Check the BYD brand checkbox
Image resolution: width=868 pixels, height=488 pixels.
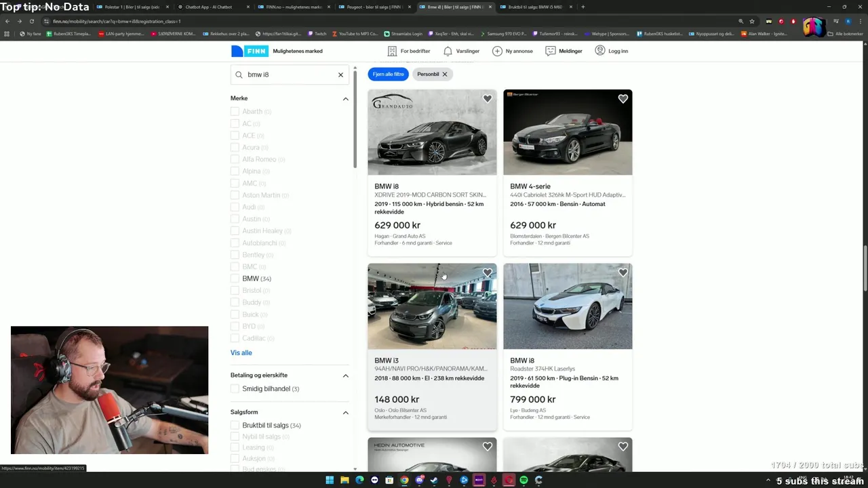point(235,326)
